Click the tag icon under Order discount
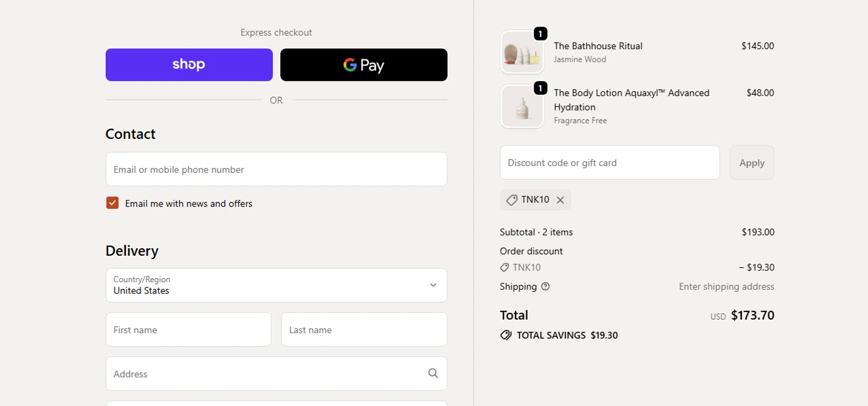The width and height of the screenshot is (868, 406). coord(505,268)
